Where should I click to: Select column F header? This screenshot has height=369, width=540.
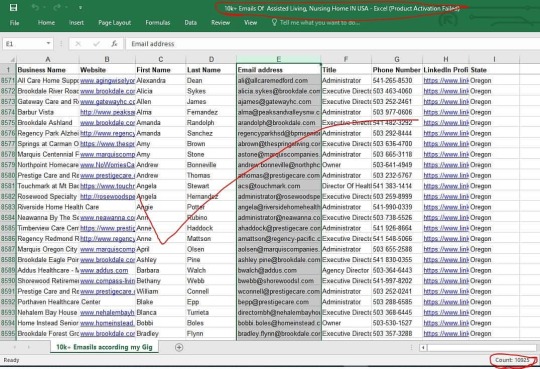[346, 59]
